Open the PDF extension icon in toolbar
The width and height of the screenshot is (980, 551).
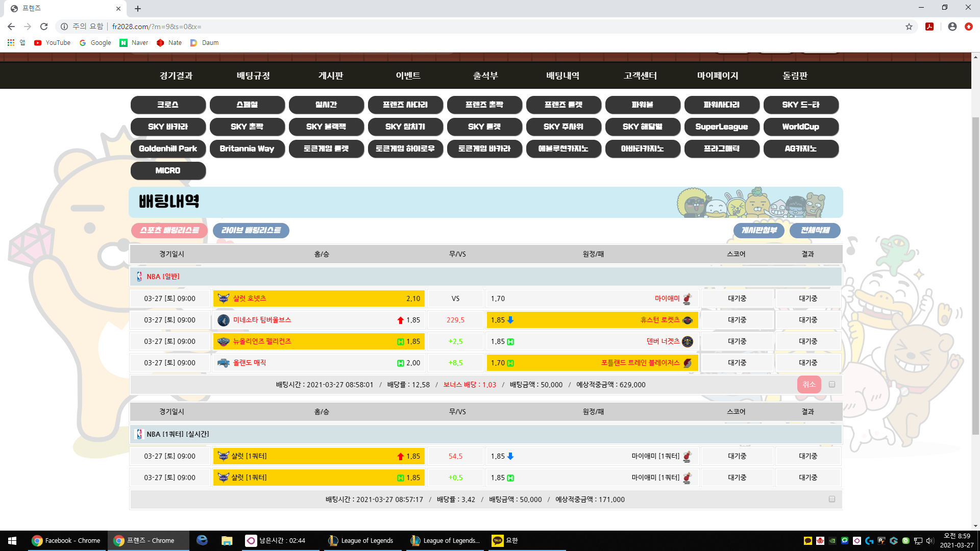pyautogui.click(x=929, y=27)
